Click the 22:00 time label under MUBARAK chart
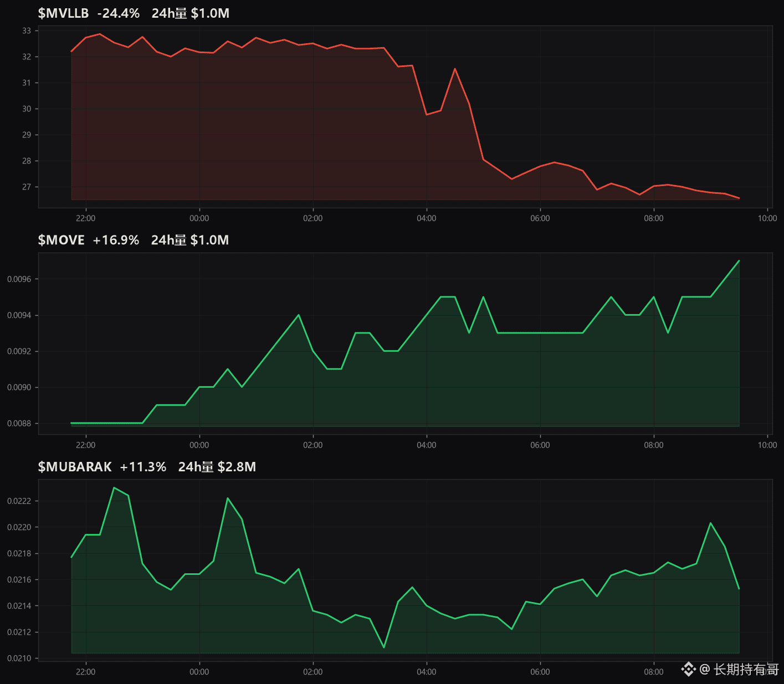The height and width of the screenshot is (684, 784). pos(86,672)
